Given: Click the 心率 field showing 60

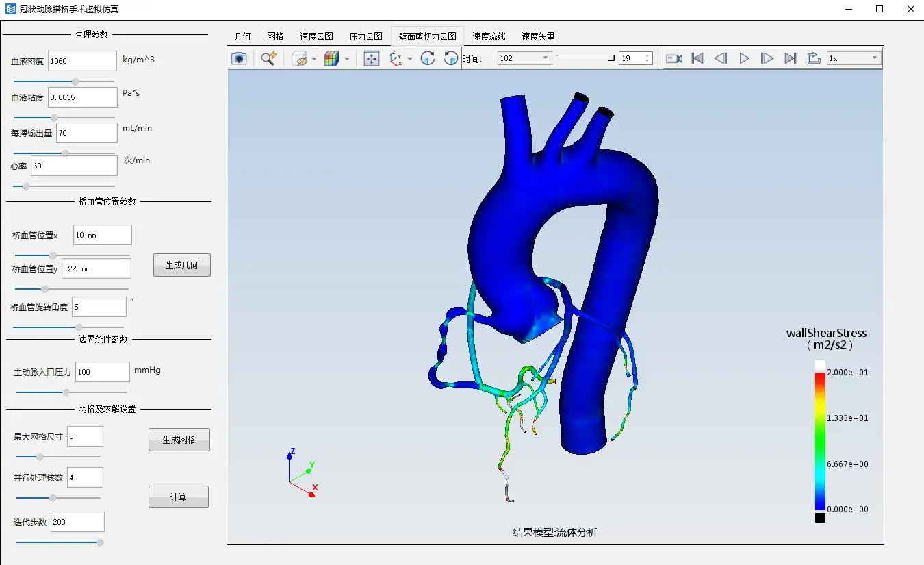Looking at the screenshot, I should click(x=74, y=166).
